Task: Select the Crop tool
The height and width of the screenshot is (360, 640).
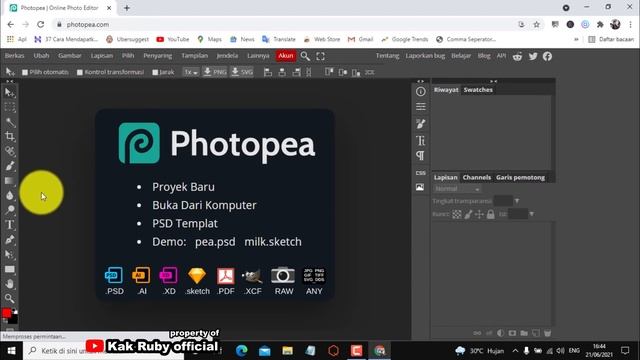Action: [x=9, y=136]
